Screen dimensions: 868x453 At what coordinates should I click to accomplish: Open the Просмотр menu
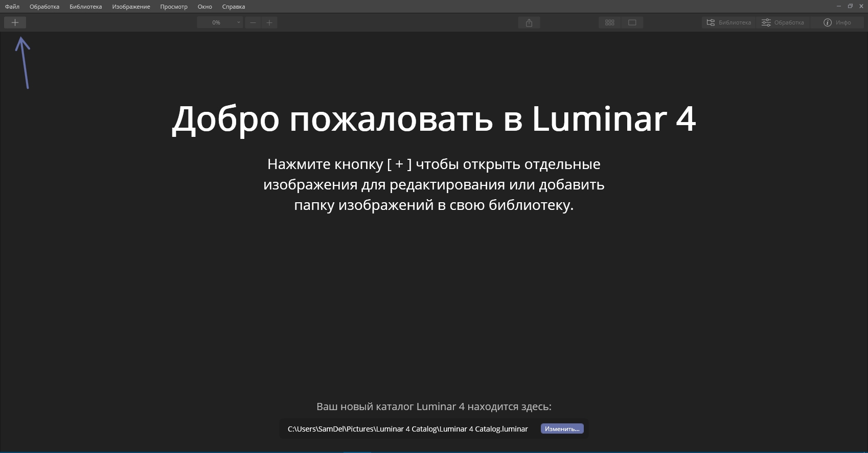tap(174, 7)
